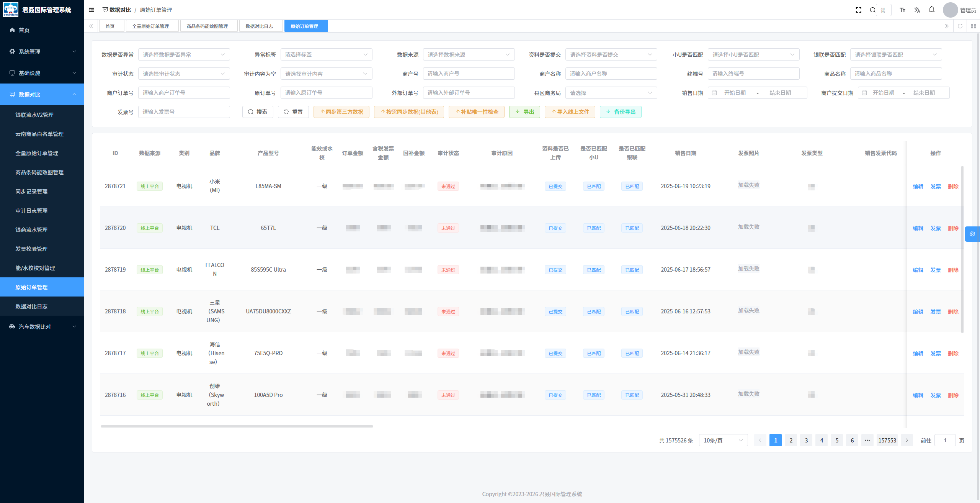Viewport: 980px width, 503px height.
Task: Open the 10条/页 page size selector
Action: point(723,441)
